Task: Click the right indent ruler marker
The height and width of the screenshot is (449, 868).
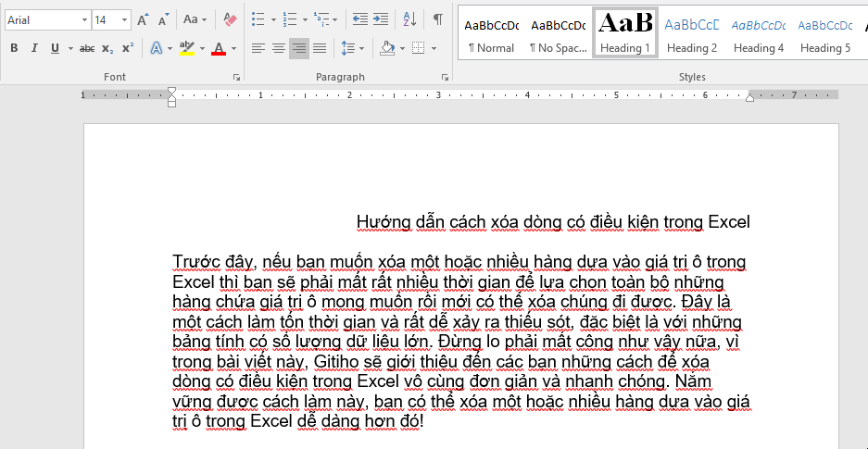Action: coord(749,98)
